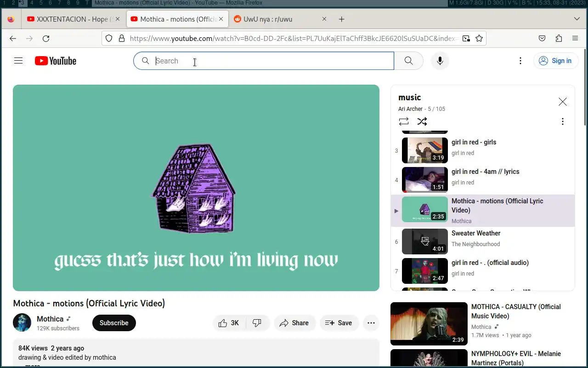
Task: Open Mothica - motions playlist entry
Action: click(x=482, y=211)
